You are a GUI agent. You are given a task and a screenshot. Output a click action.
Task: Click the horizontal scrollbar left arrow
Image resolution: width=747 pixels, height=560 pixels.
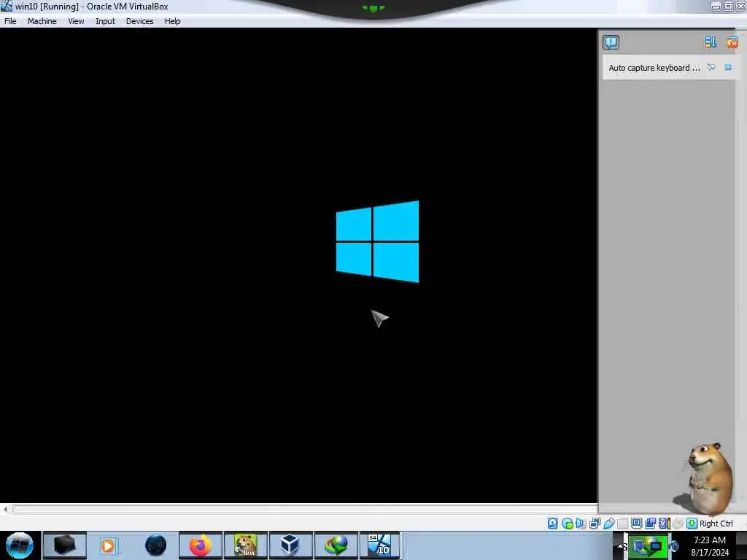coord(5,509)
